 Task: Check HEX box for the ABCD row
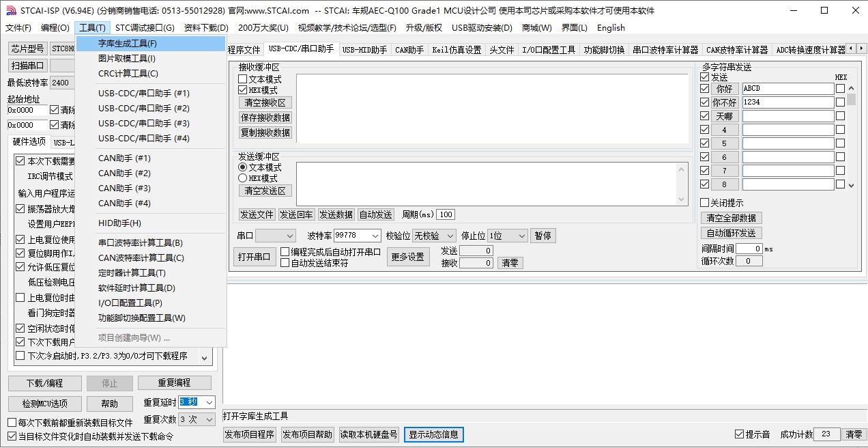840,89
